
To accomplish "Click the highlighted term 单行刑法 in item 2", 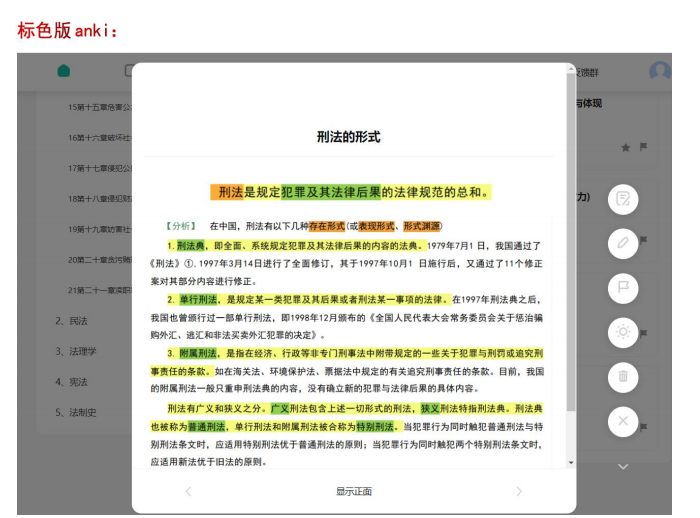I will 198,299.
